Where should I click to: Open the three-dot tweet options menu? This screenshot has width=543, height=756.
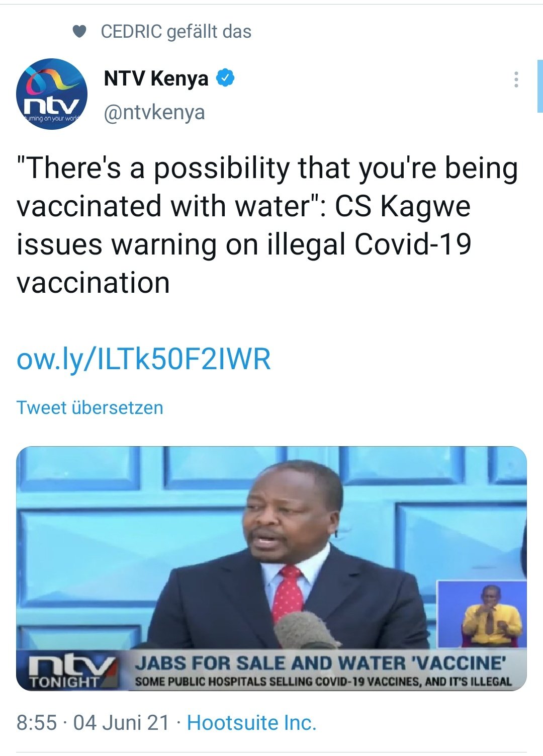point(516,79)
